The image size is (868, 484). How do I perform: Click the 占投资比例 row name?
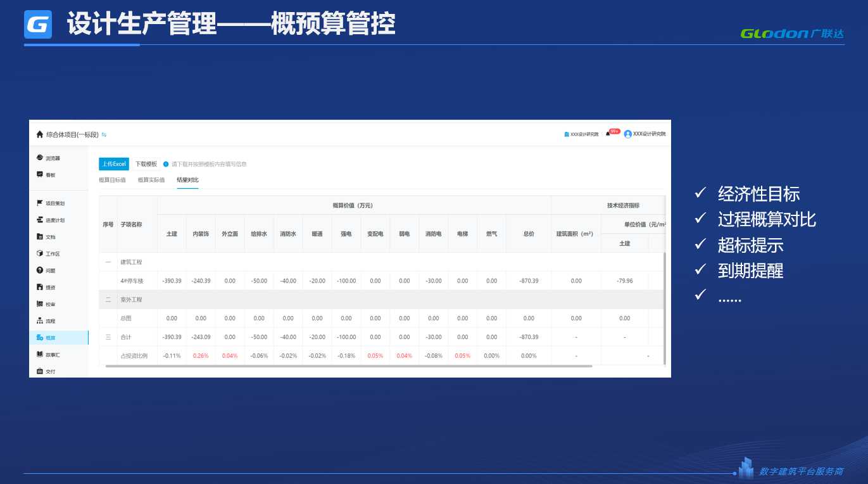134,356
